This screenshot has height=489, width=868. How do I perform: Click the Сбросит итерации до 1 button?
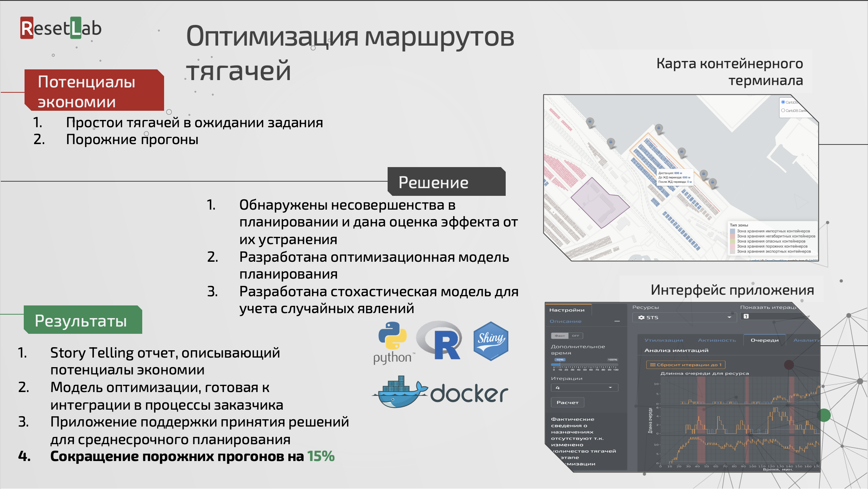[x=685, y=364]
